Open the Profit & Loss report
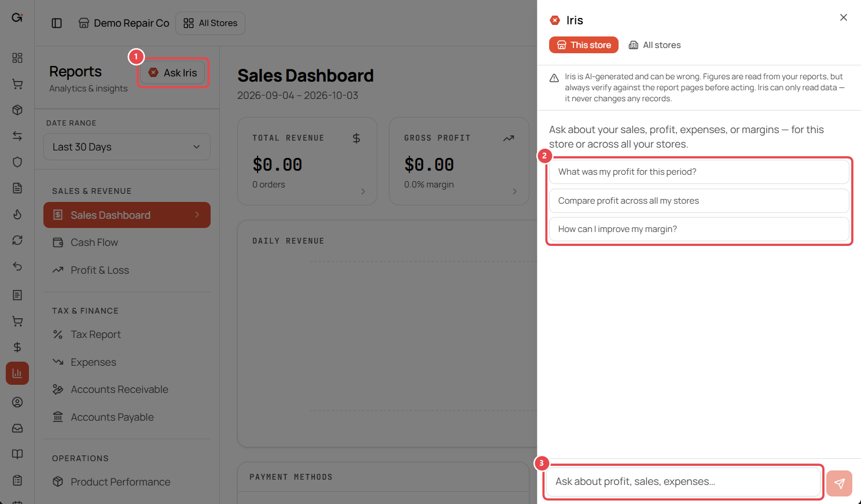Screen dimensions: 861x504 pyautogui.click(x=127, y=270)
